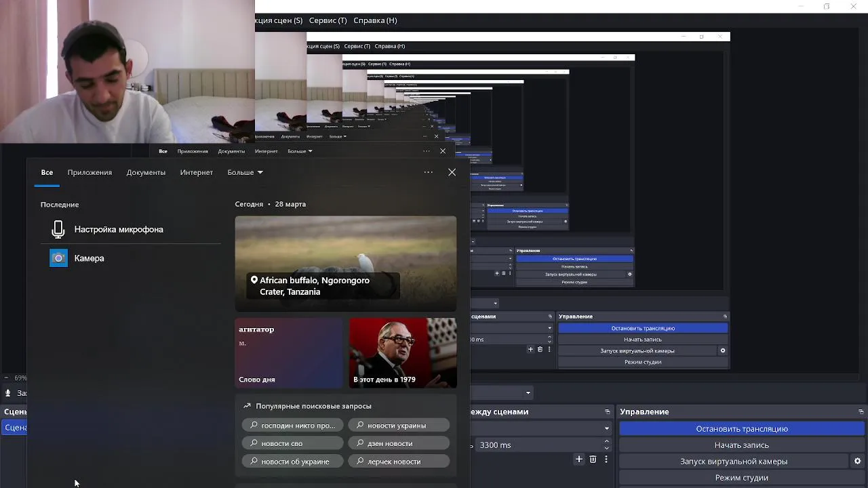Search suggestion новости украины
This screenshot has width=868, height=488.
coord(399,425)
